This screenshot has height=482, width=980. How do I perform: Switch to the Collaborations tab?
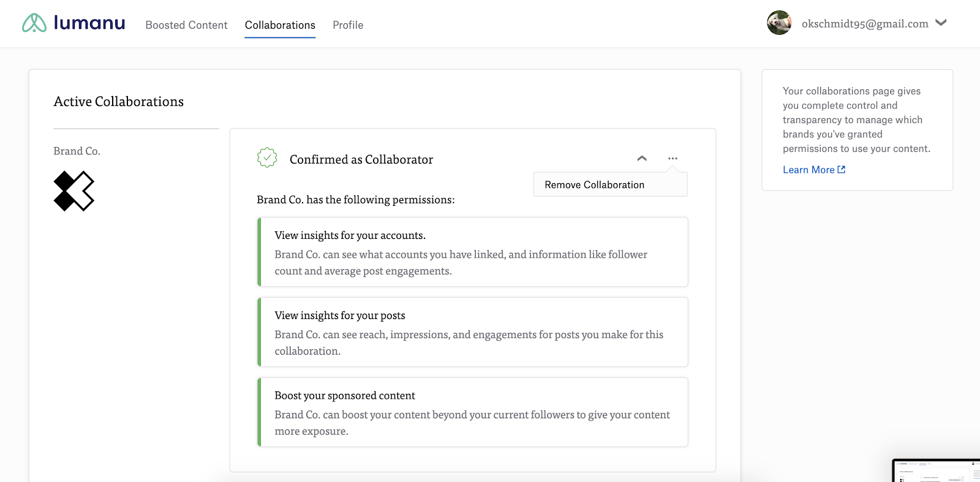[x=280, y=25]
